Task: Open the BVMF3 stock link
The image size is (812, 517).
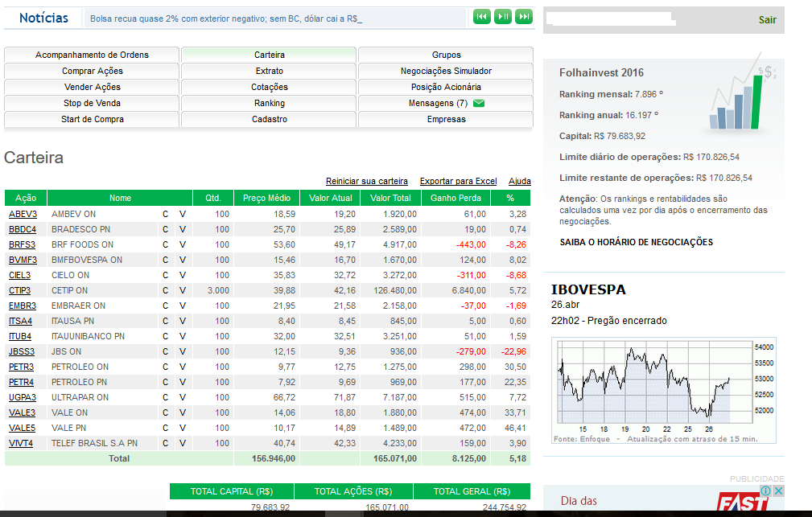Action: pos(23,260)
